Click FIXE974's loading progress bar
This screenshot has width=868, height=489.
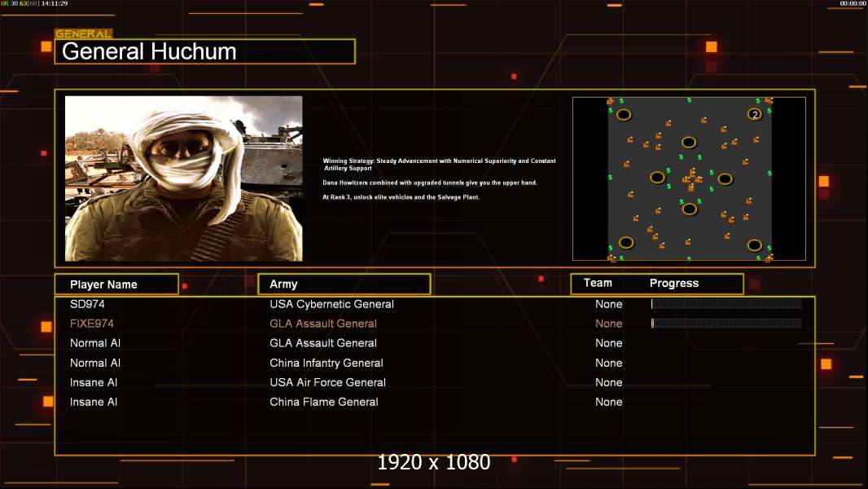(726, 324)
